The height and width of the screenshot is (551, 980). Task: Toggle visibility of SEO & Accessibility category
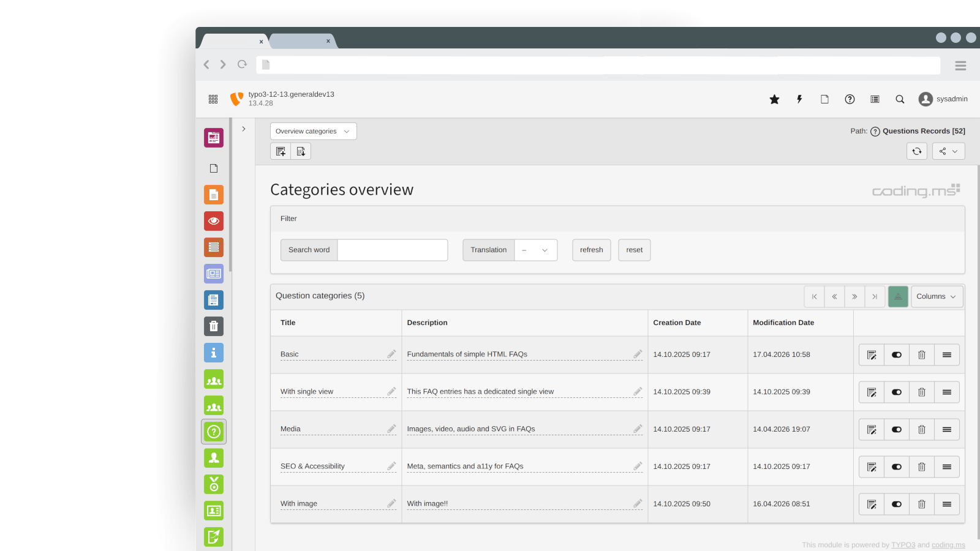point(897,467)
